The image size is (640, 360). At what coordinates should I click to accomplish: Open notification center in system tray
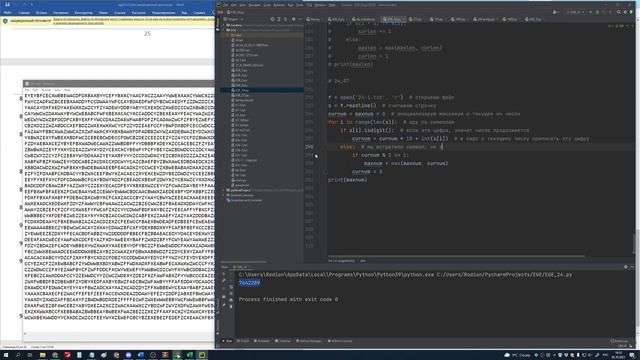632,355
